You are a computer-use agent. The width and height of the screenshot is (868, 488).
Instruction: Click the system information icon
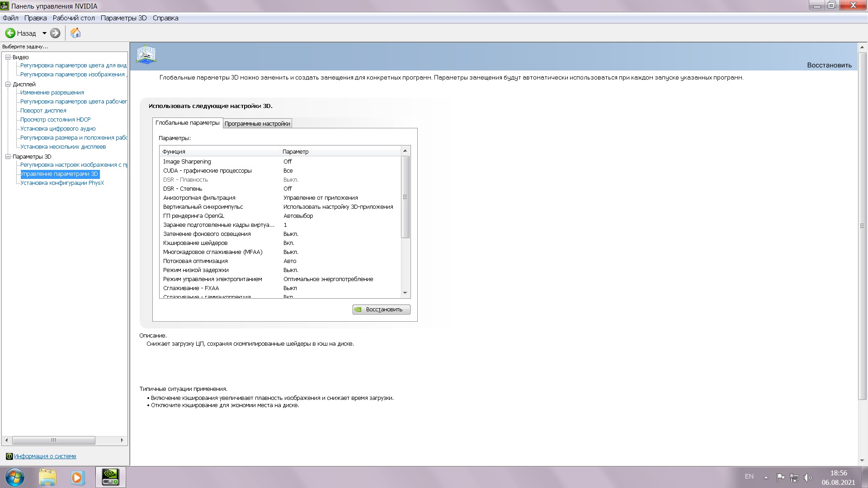(9, 456)
